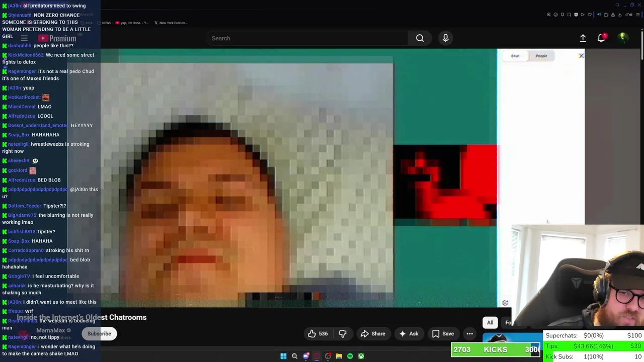Open the upload/create arrow icon
Image resolution: width=644 pixels, height=362 pixels.
pyautogui.click(x=583, y=38)
